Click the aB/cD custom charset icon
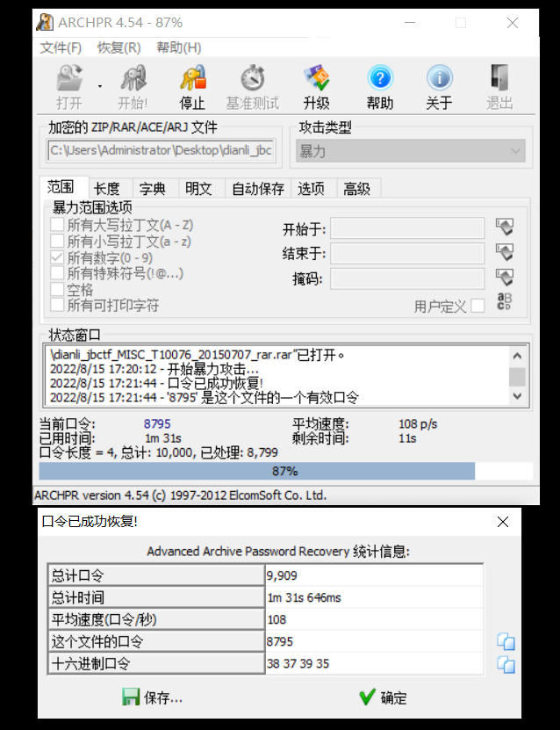Screen dimensions: 560x730 tap(504, 301)
